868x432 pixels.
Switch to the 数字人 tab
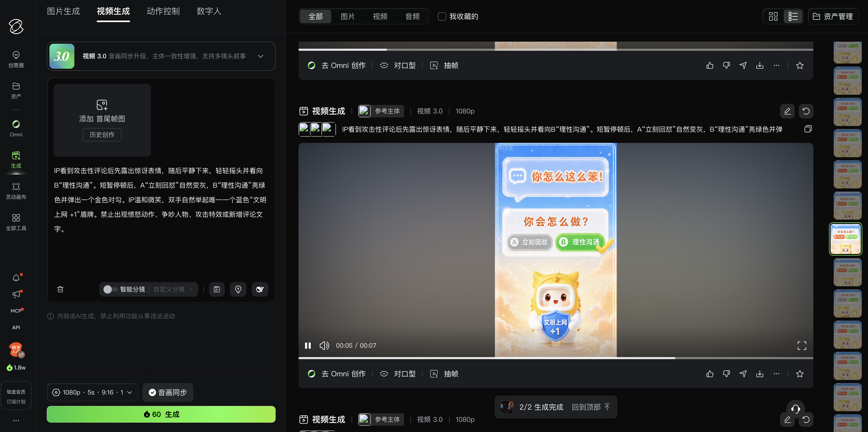point(209,11)
